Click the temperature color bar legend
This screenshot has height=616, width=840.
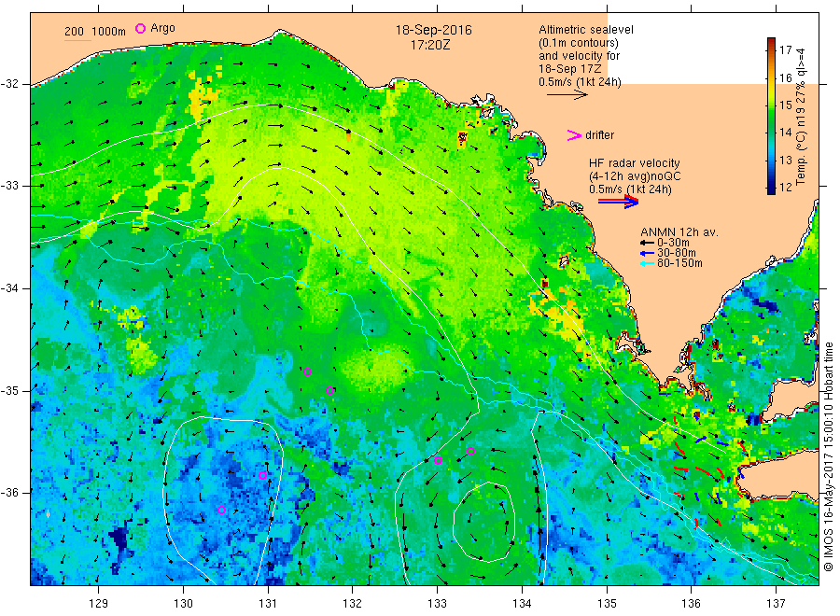pos(771,116)
